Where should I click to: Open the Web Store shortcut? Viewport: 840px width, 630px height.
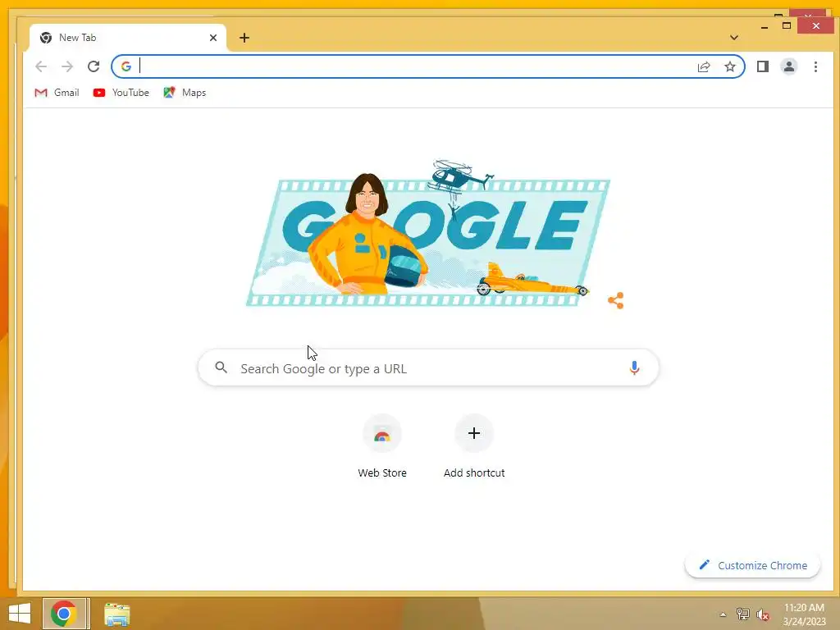(382, 447)
